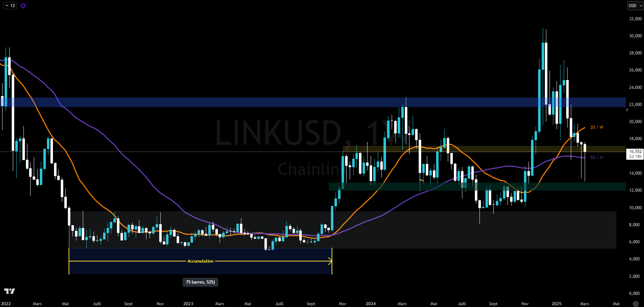The height and width of the screenshot is (307, 644).
Task: Click the TradingView logo
Action: tap(10, 291)
